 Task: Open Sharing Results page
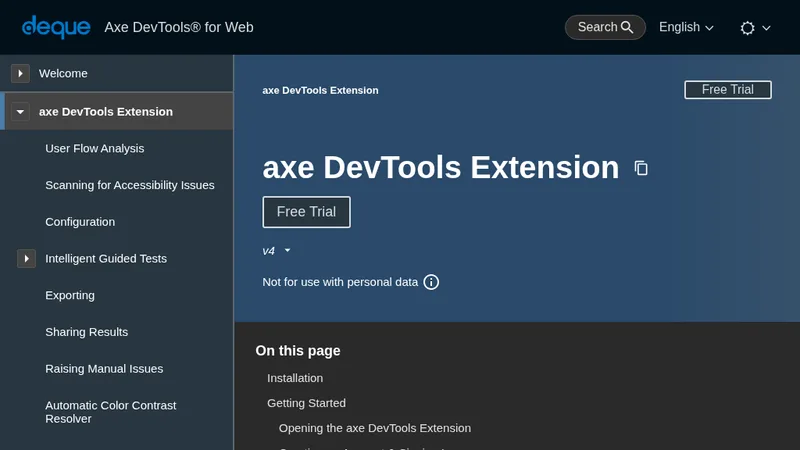(x=87, y=332)
